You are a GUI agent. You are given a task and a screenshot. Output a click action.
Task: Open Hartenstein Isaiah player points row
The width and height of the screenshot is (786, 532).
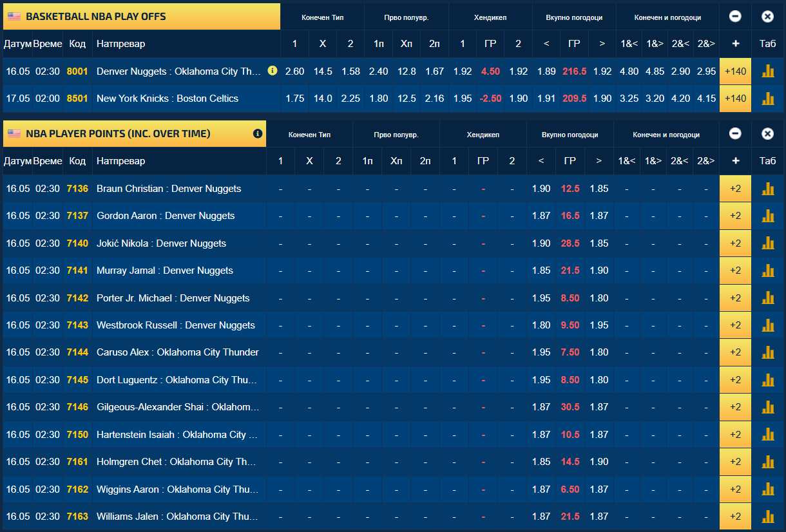(177, 435)
